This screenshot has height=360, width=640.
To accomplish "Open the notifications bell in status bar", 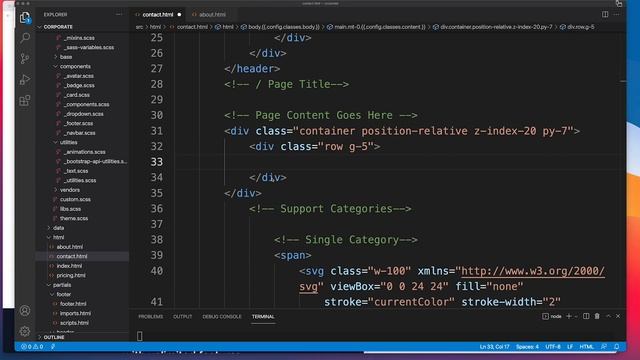I will pyautogui.click(x=617, y=347).
